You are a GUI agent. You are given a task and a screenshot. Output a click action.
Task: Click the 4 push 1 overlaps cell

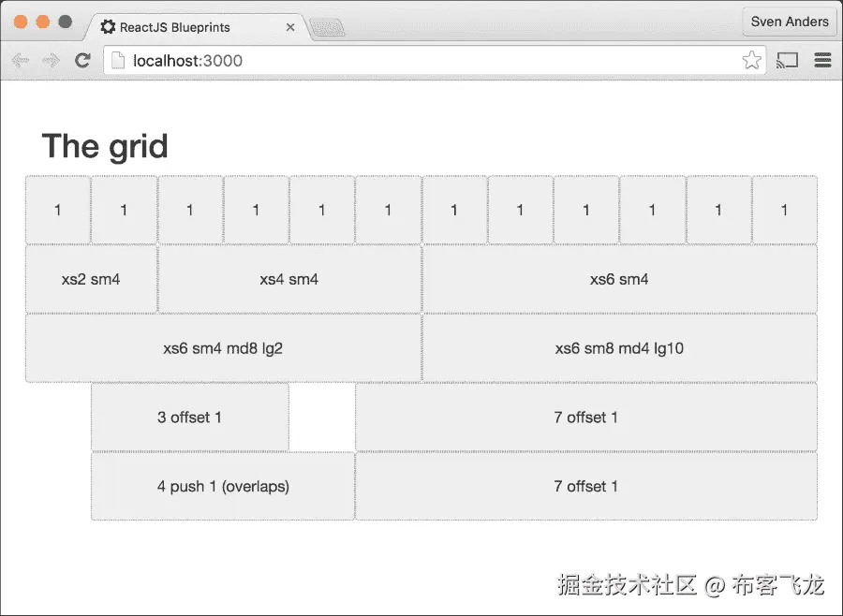click(222, 487)
